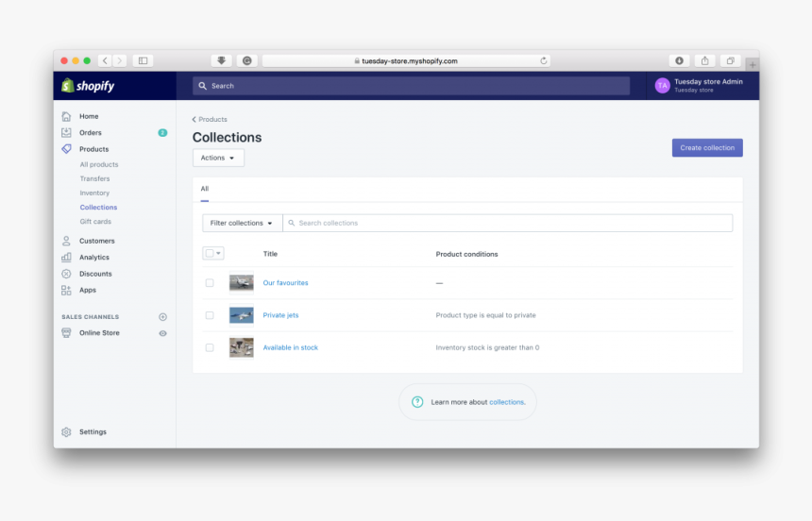
Task: Select the All tab
Action: point(204,189)
